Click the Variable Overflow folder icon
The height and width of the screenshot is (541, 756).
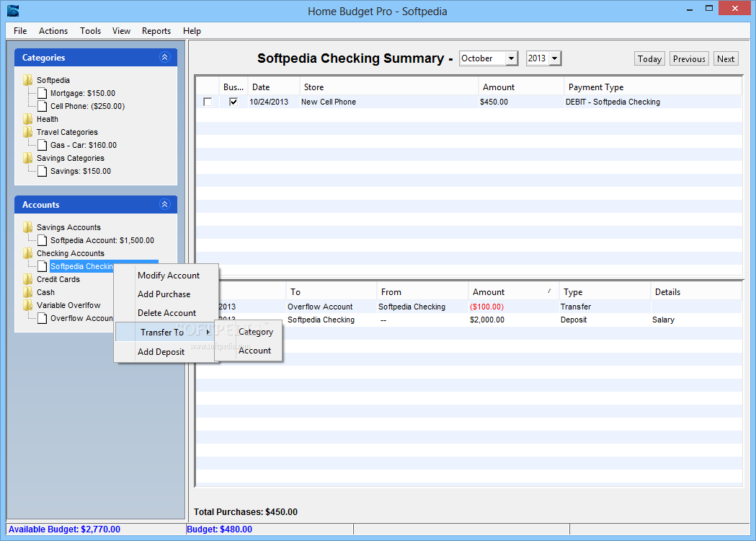pos(28,306)
